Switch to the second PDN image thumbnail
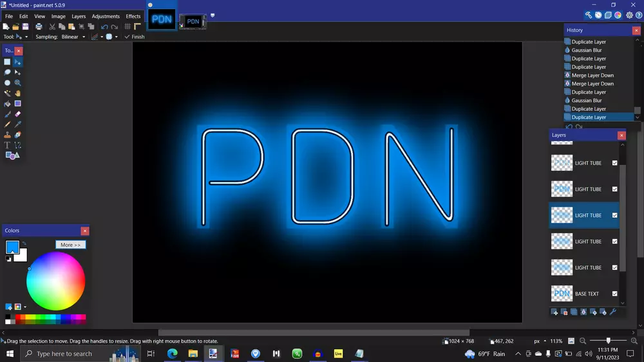 coord(193,21)
